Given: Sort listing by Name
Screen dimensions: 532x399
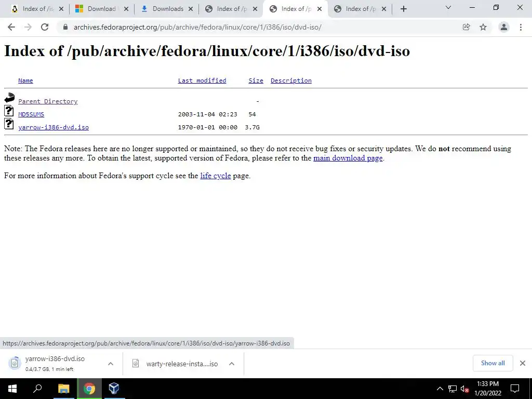Looking at the screenshot, I should [x=25, y=81].
